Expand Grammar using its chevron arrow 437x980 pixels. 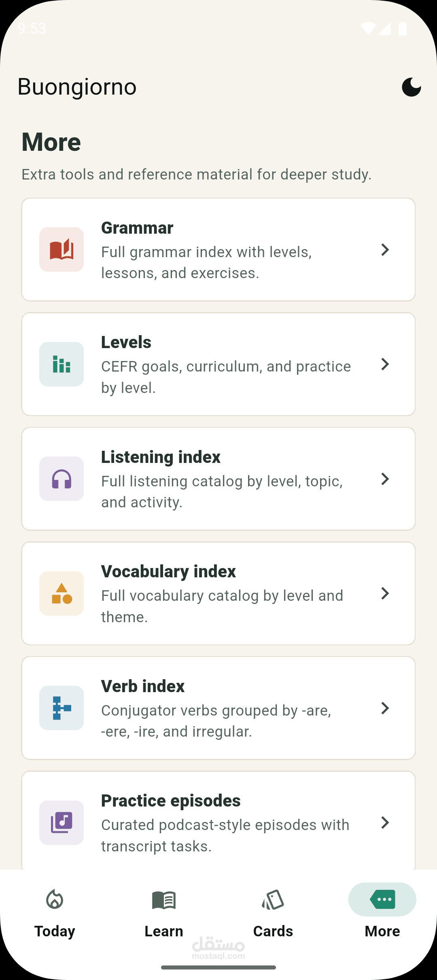[385, 250]
